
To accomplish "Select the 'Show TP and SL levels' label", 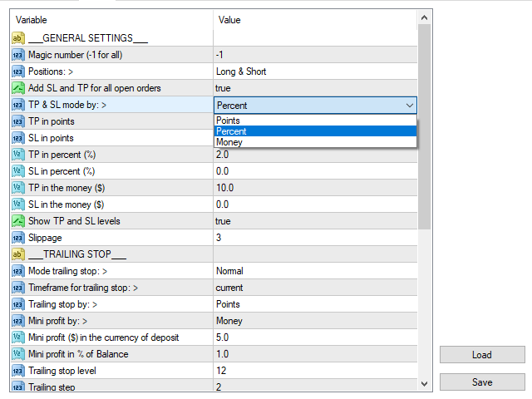I will 74,221.
